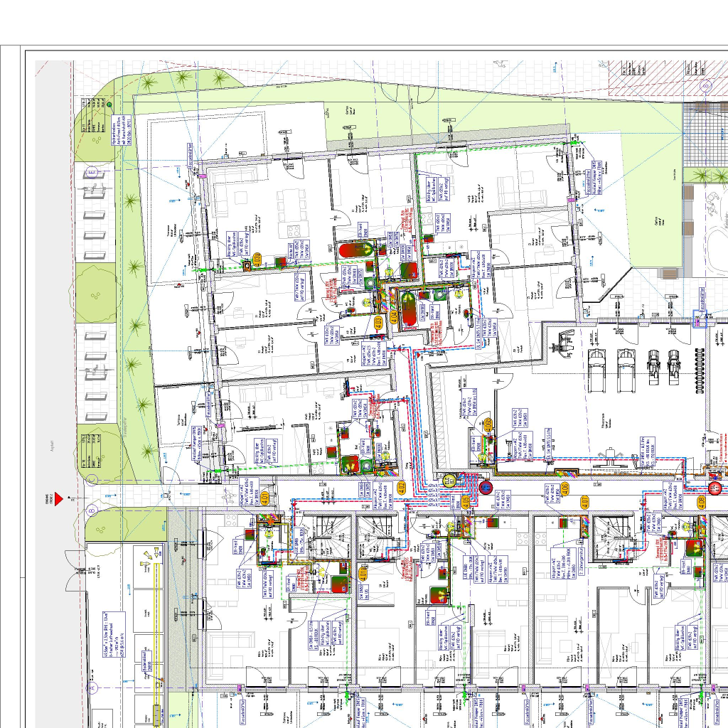Select the red-blue circular riser symbol
Screen dimensions: 728x728
[x=486, y=487]
